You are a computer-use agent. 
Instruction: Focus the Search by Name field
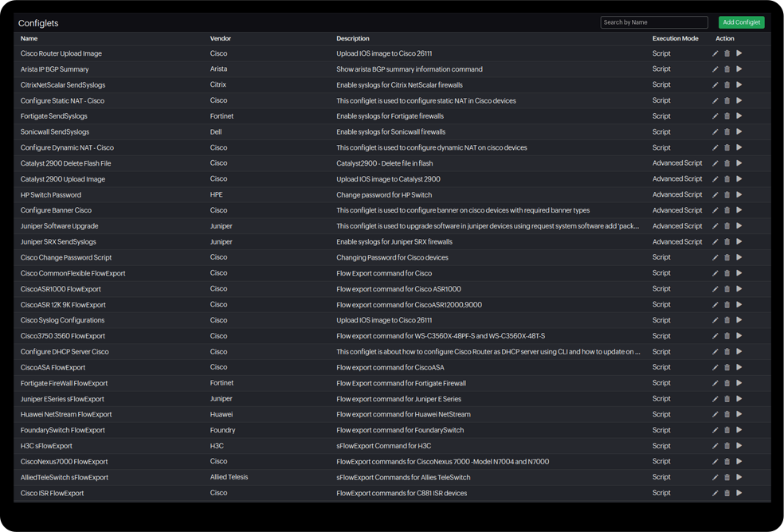tap(653, 22)
